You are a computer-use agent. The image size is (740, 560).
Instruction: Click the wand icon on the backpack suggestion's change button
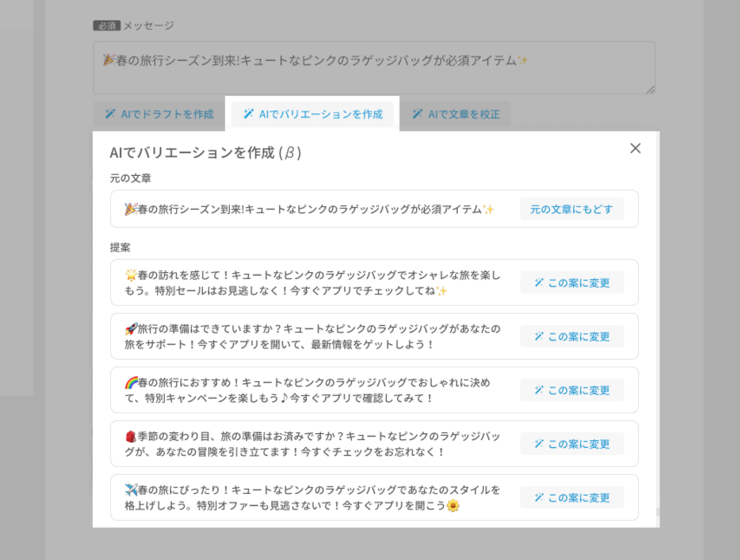539,444
